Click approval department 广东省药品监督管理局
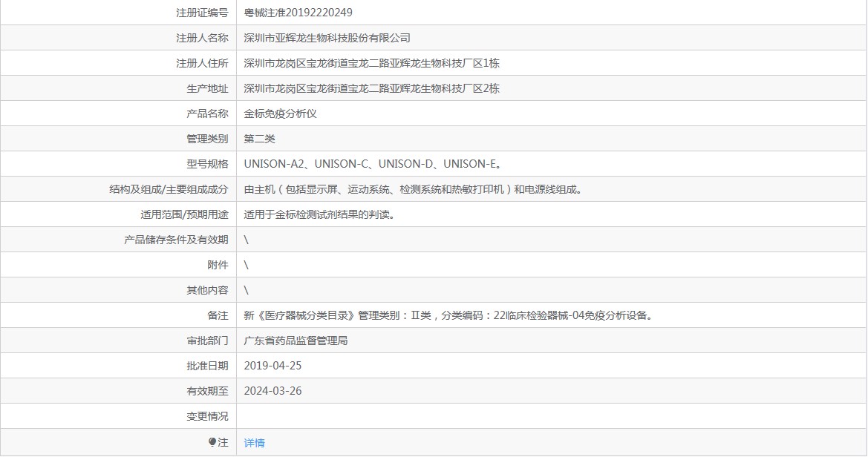 tap(296, 341)
